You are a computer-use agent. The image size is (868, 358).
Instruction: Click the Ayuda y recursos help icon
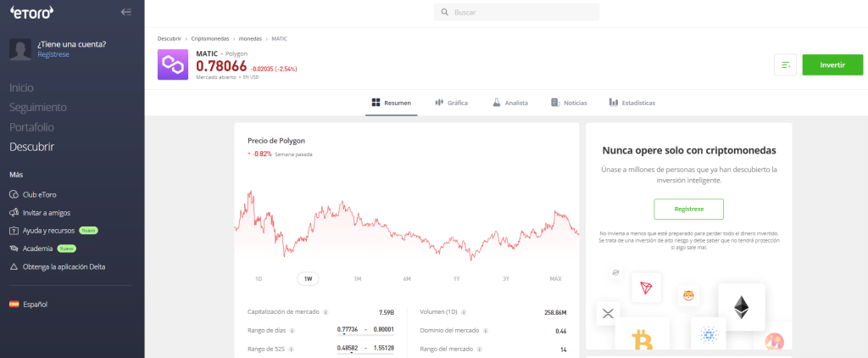14,231
